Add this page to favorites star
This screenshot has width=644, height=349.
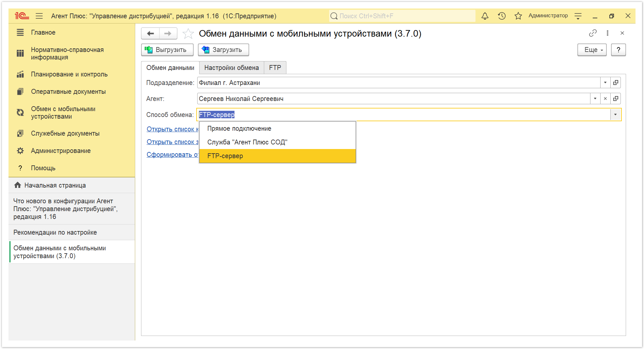tap(188, 33)
